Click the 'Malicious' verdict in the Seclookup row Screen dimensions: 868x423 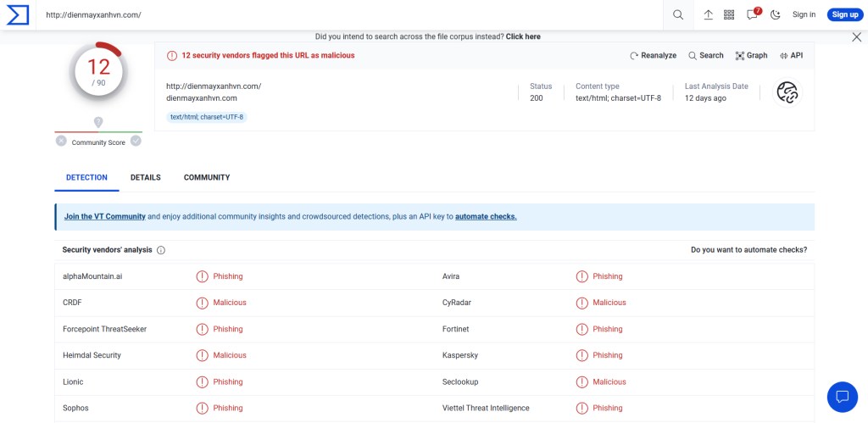[x=609, y=382]
